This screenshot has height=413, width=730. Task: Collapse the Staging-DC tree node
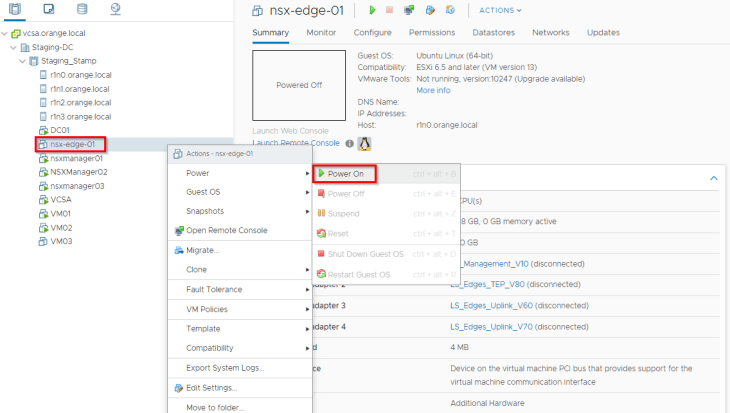point(13,47)
